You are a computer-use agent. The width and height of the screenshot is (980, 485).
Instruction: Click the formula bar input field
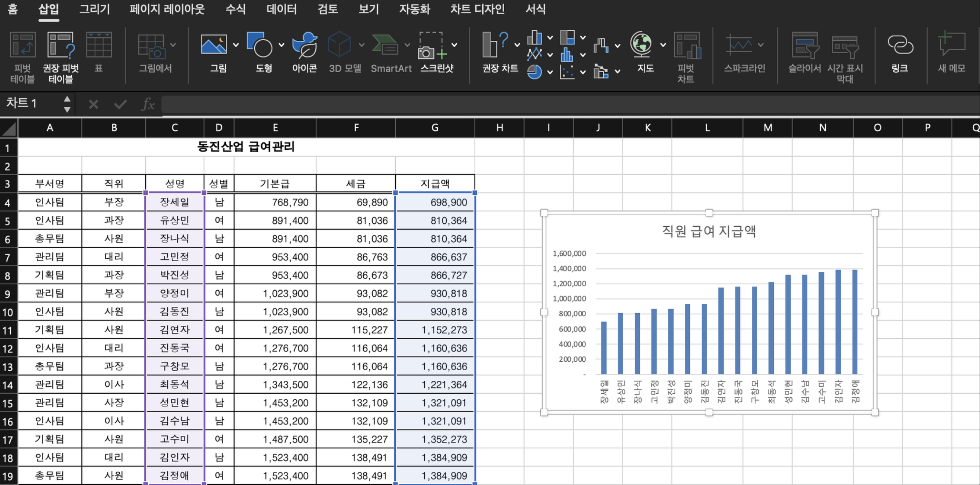tap(533, 104)
